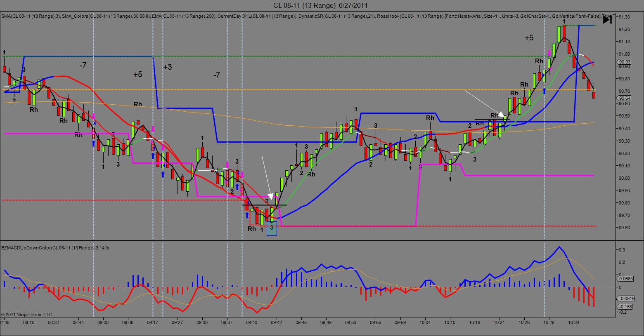Click the 10:34 time axis label

[574, 322]
